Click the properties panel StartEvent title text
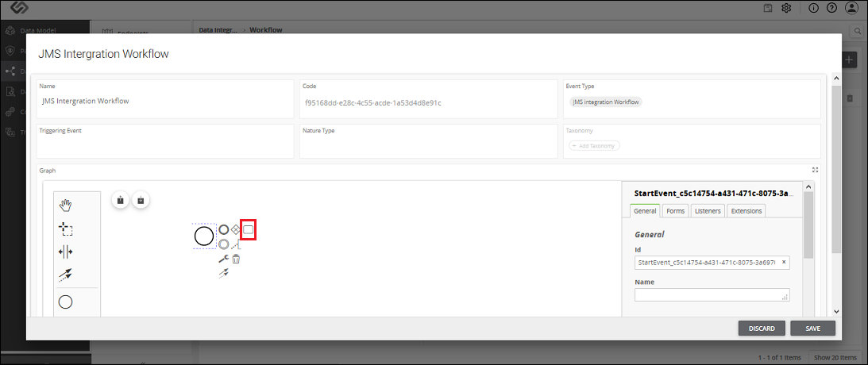This screenshot has width=868, height=365. click(x=714, y=194)
